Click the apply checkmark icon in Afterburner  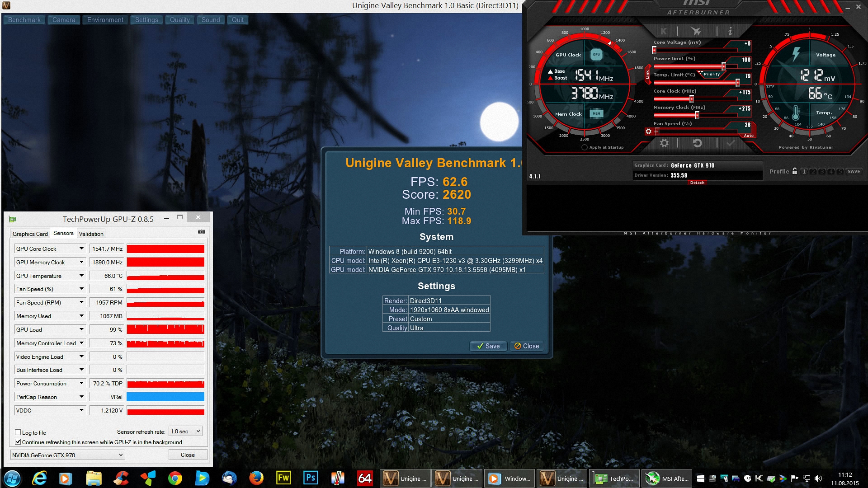[x=731, y=143]
